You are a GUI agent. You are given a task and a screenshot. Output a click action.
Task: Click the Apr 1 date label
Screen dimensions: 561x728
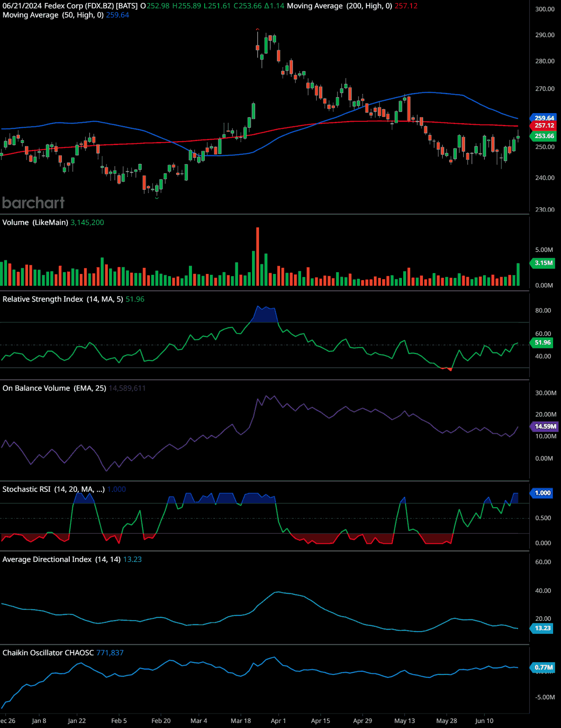(278, 721)
